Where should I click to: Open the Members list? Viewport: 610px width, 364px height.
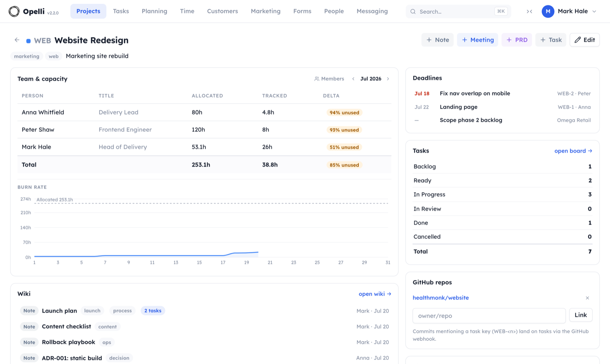[x=329, y=79]
